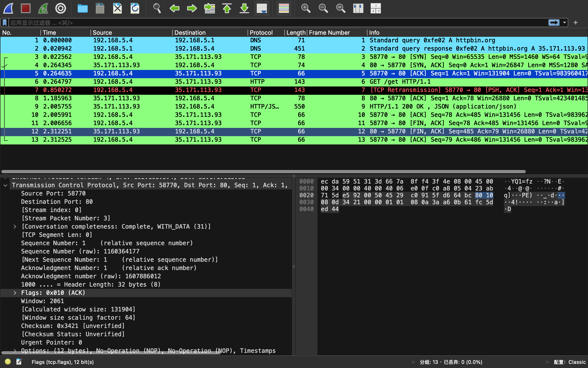588x368 pixels.
Task: Go to a specified packet
Action: click(x=209, y=8)
